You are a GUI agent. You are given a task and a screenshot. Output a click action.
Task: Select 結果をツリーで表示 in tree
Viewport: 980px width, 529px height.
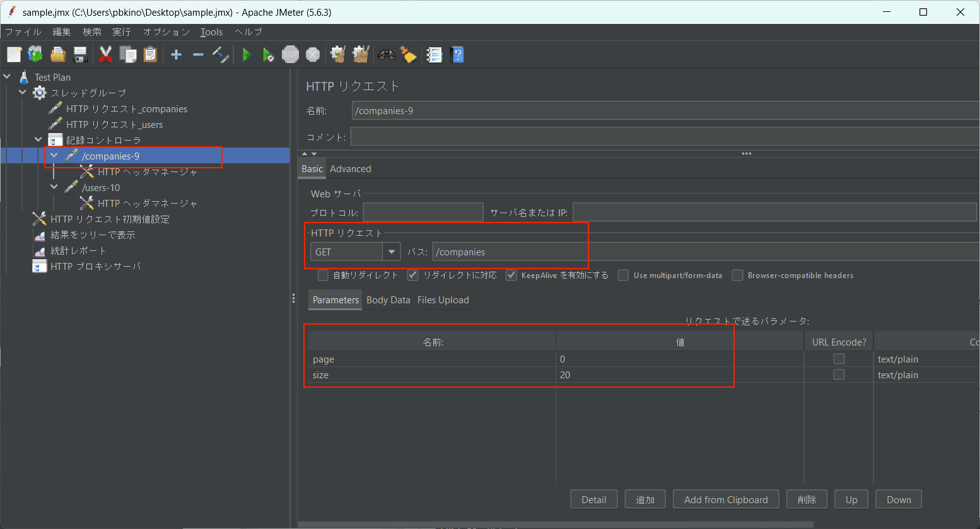[x=93, y=235]
